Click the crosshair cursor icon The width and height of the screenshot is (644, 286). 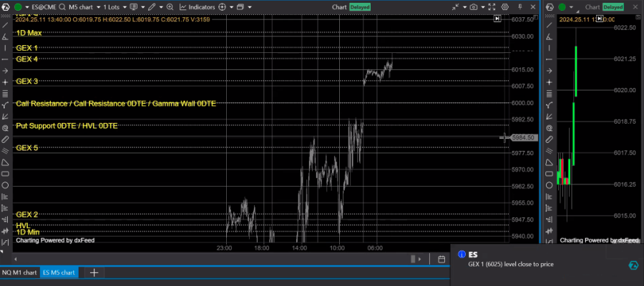coord(222,7)
